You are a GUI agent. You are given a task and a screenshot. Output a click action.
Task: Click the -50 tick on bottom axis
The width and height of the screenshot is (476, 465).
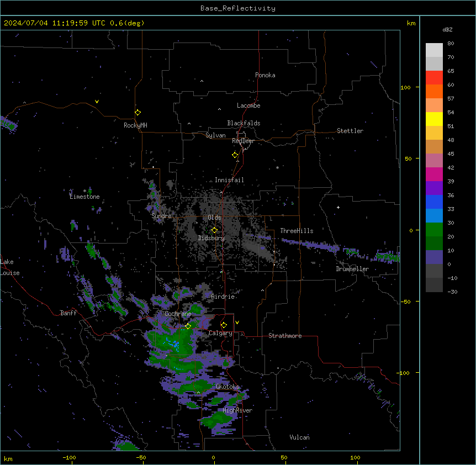[x=141, y=457]
